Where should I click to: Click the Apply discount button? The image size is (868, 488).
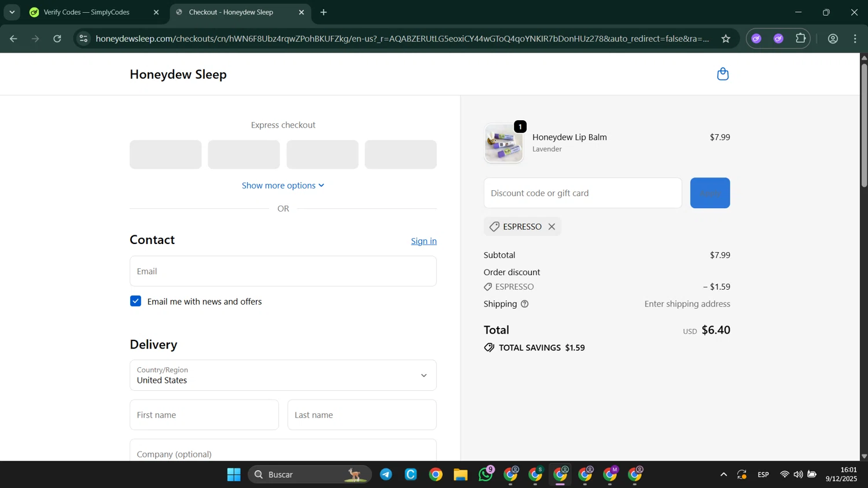tap(710, 193)
